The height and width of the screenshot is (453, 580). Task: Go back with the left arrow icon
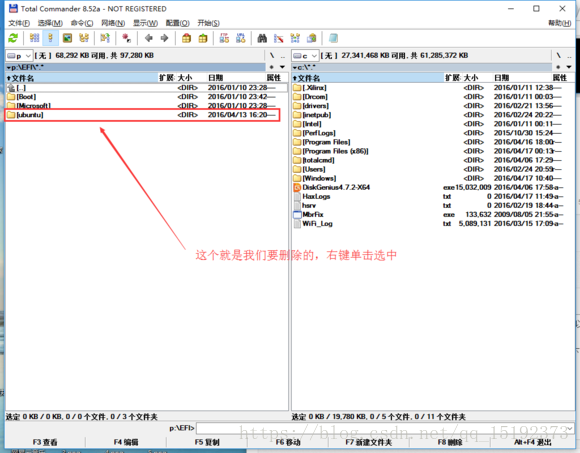(x=149, y=38)
